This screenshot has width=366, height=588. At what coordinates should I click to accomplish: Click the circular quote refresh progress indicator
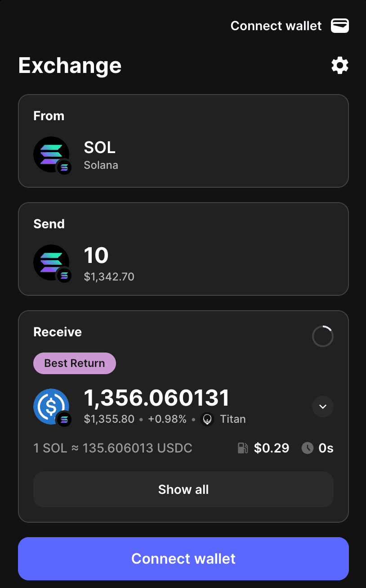pos(323,336)
